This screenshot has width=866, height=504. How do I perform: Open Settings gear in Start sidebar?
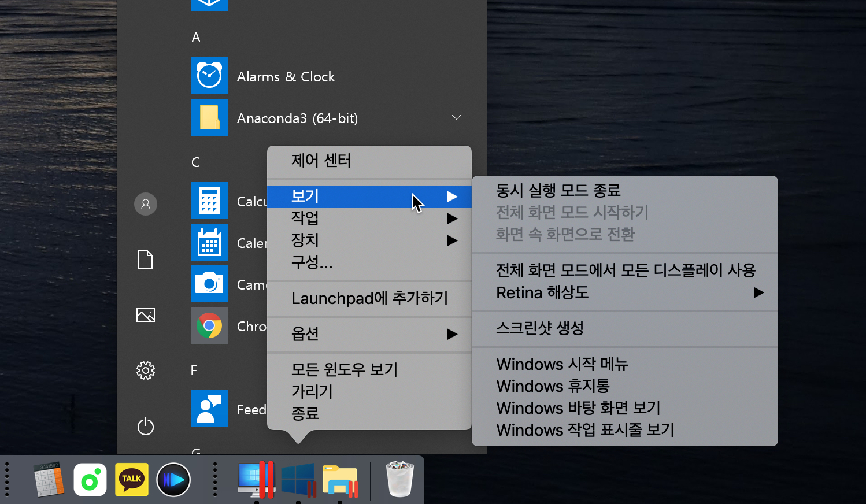click(x=146, y=370)
